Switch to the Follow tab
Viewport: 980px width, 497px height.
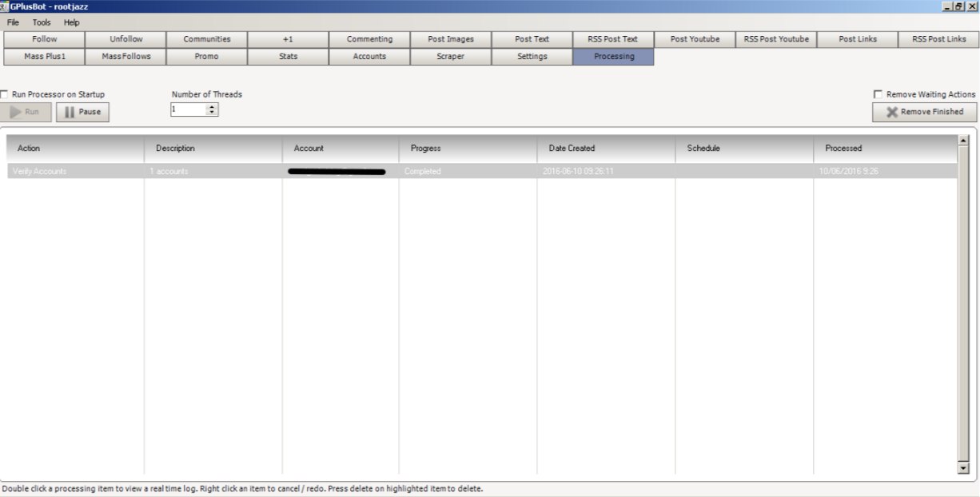click(44, 39)
